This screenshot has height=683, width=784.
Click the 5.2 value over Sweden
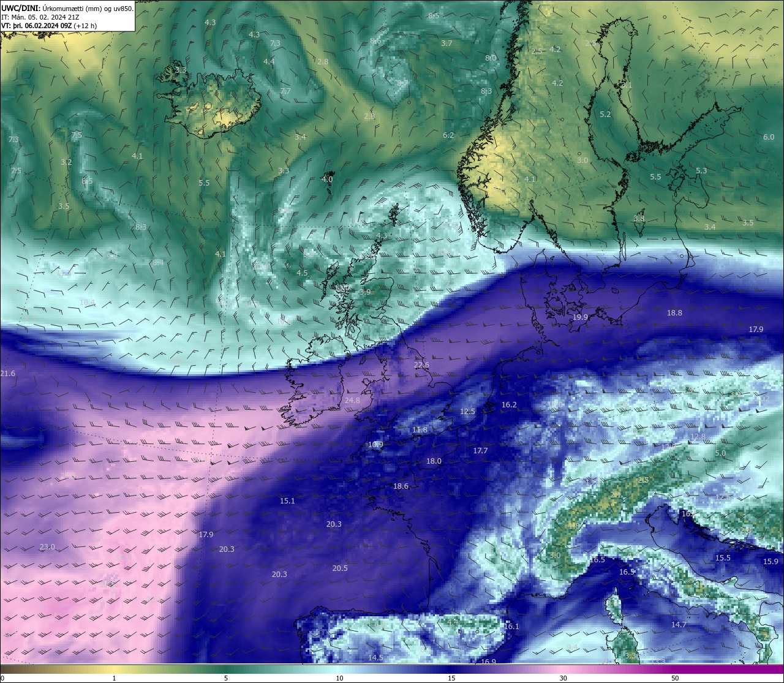coord(605,115)
